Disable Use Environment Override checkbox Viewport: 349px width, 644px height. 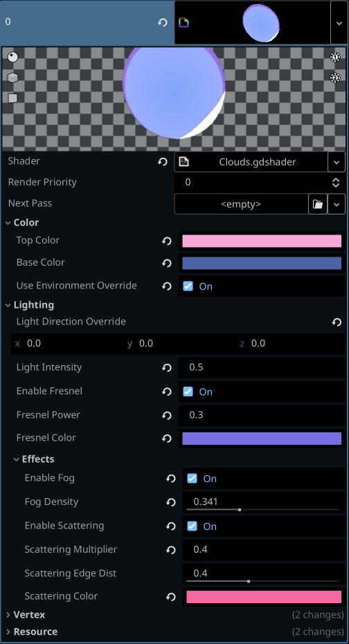coord(188,286)
